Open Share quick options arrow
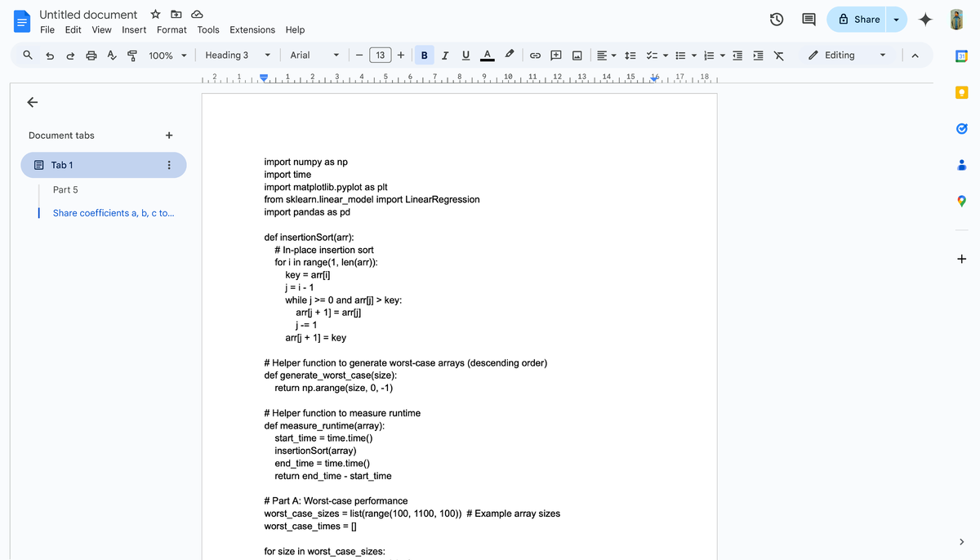 pyautogui.click(x=897, y=20)
